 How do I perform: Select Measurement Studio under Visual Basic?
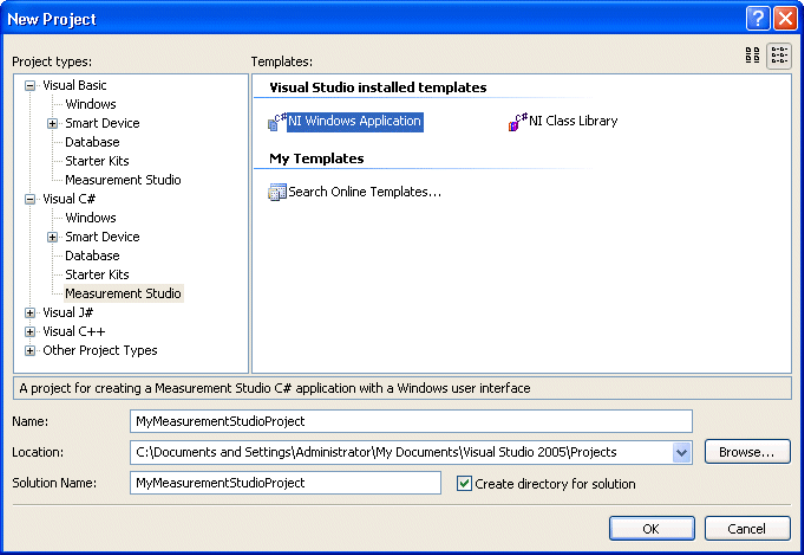[x=123, y=180]
